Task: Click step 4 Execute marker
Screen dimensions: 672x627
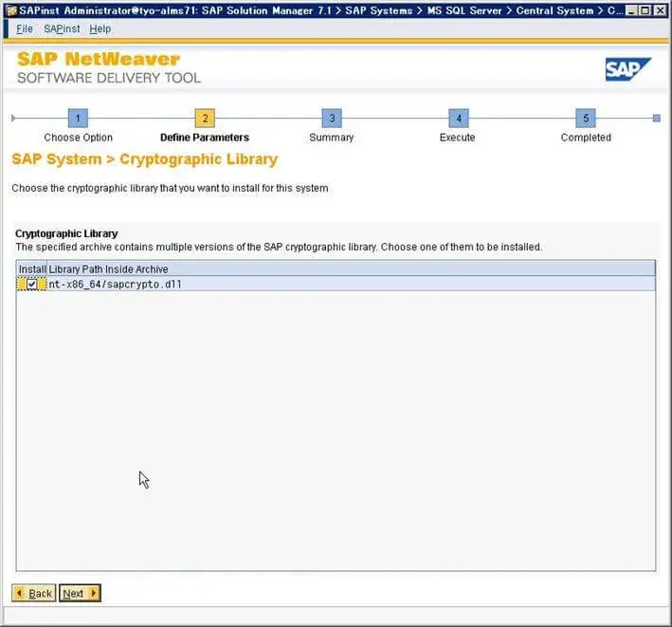Action: tap(459, 118)
